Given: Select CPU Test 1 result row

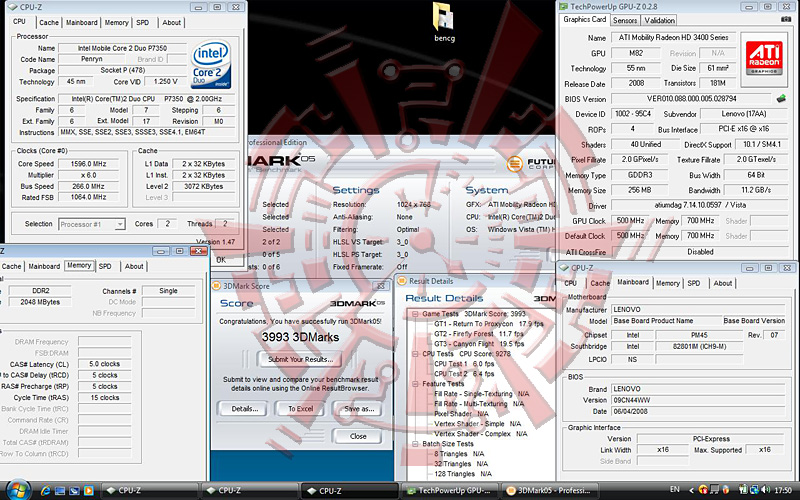Looking at the screenshot, I should [464, 364].
